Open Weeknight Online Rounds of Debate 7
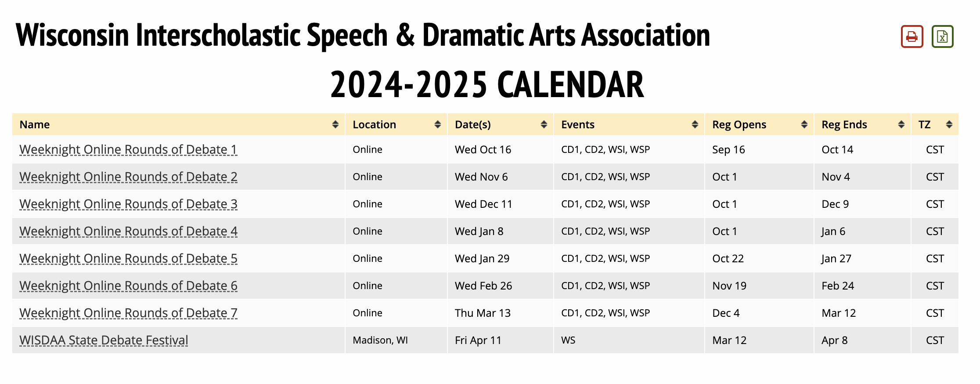Image resolution: width=980 pixels, height=384 pixels. pyautogui.click(x=128, y=313)
